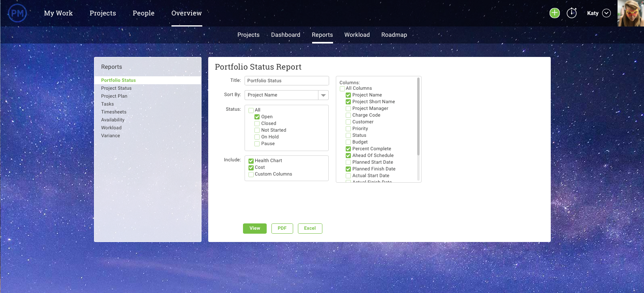
Task: Check the Actual Start Date column
Action: tap(348, 176)
